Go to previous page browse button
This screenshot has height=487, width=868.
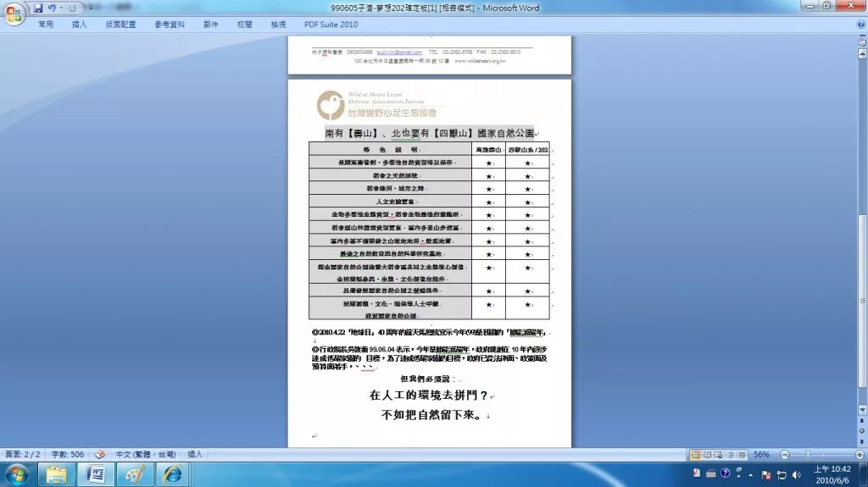(862, 421)
